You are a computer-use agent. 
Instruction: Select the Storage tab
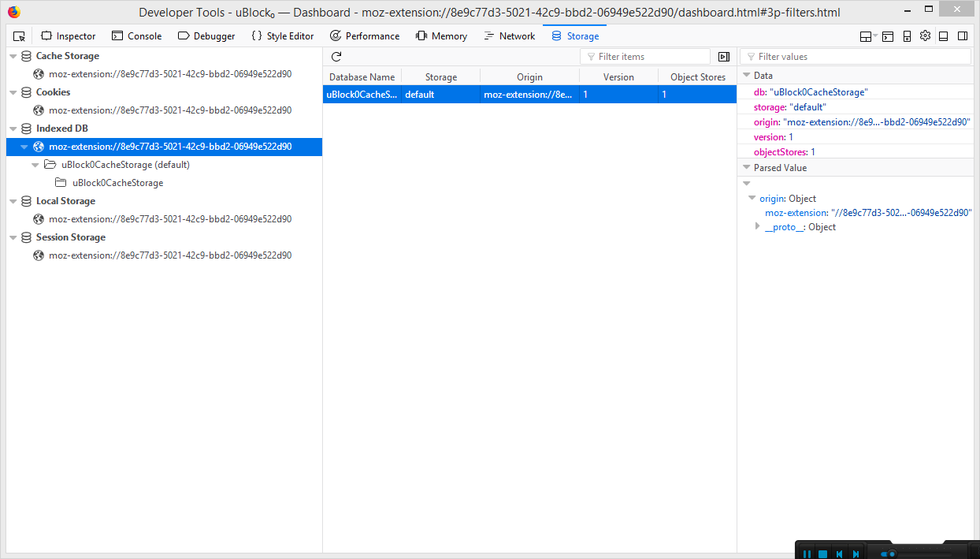pos(575,36)
